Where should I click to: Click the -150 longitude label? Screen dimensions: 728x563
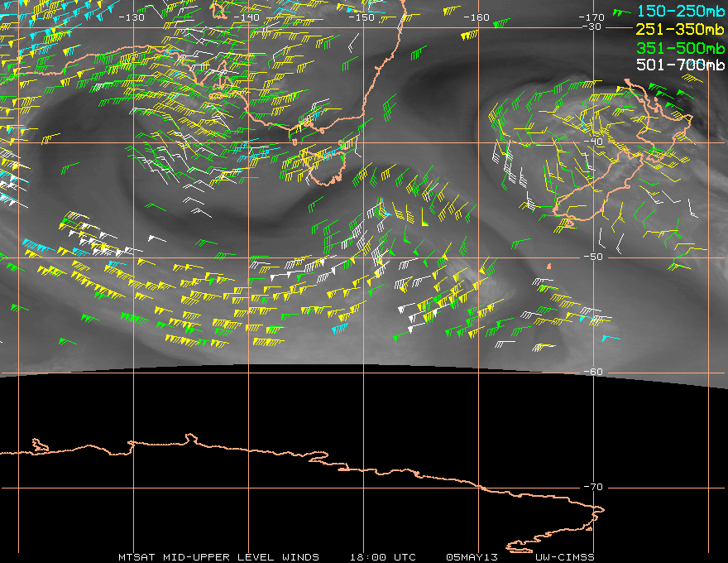pos(362,17)
